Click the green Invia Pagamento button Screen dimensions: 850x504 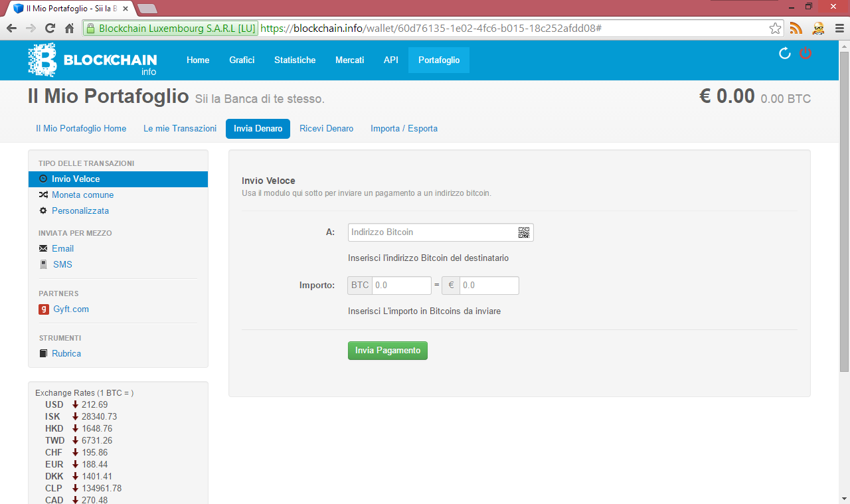coord(388,351)
